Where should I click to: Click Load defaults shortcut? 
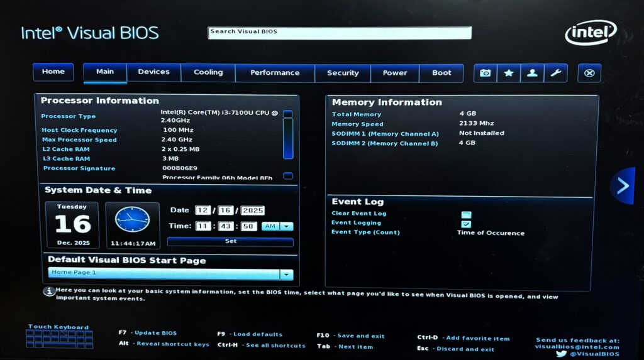(258, 334)
